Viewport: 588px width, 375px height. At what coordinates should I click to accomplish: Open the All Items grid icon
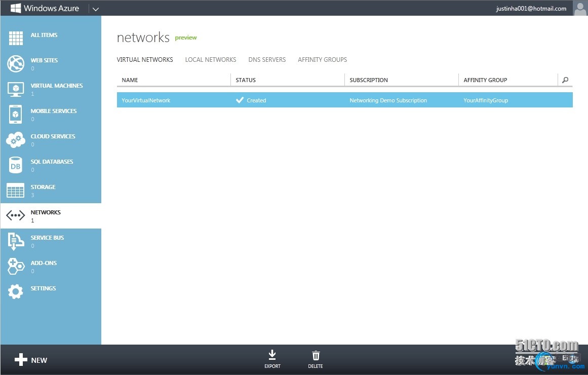point(16,38)
